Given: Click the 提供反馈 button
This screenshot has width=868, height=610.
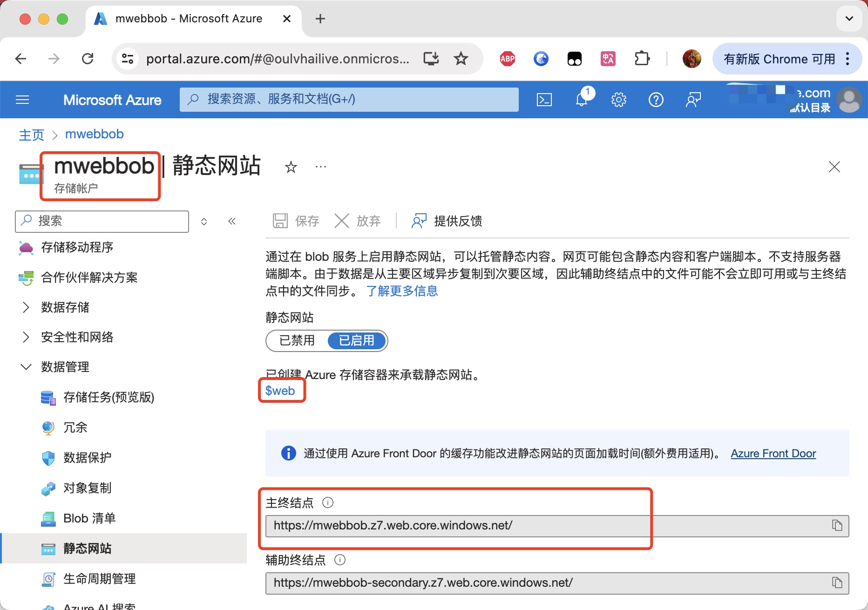Looking at the screenshot, I should 447,221.
